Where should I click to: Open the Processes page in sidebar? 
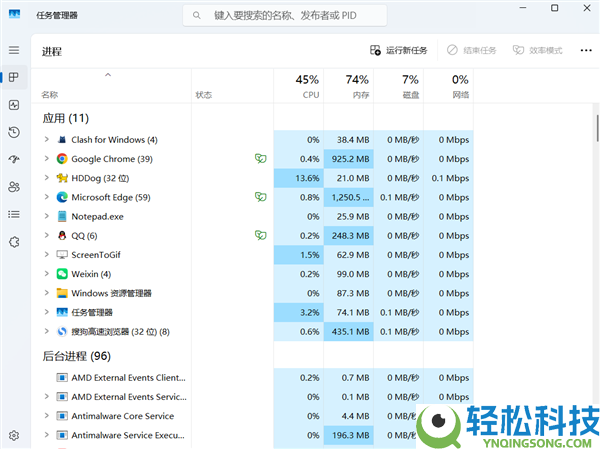14,77
